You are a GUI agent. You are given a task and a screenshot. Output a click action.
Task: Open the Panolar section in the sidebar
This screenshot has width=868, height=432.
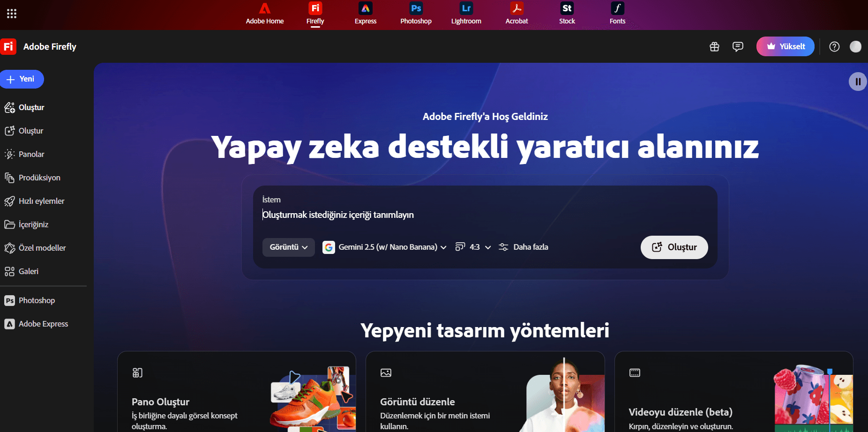[x=31, y=154]
